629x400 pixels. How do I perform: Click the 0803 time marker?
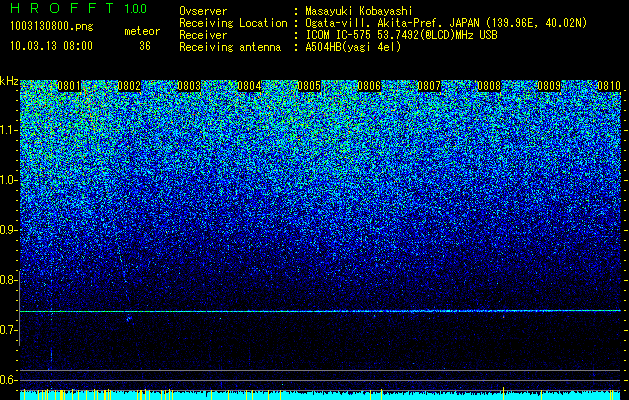(x=189, y=86)
